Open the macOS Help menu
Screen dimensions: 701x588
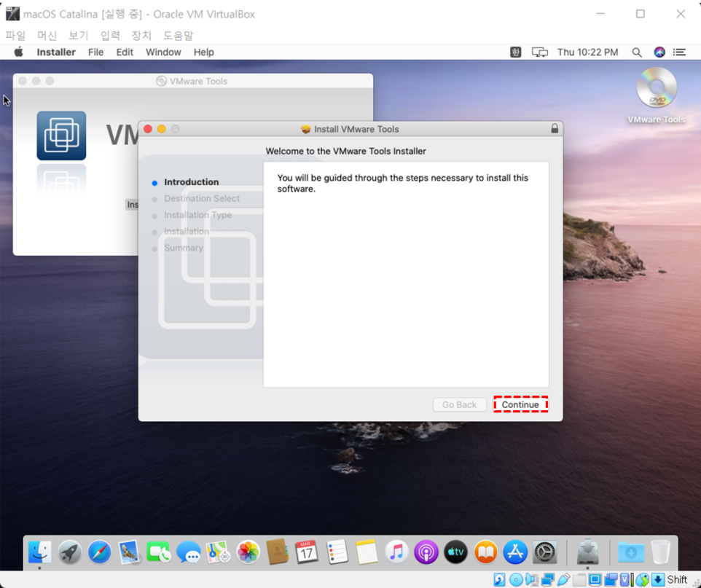tap(203, 52)
